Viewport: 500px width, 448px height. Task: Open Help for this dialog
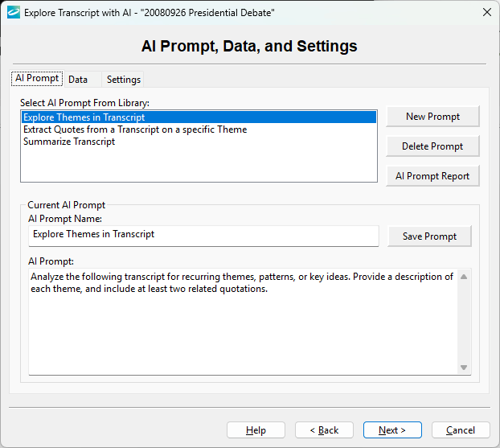(x=256, y=430)
